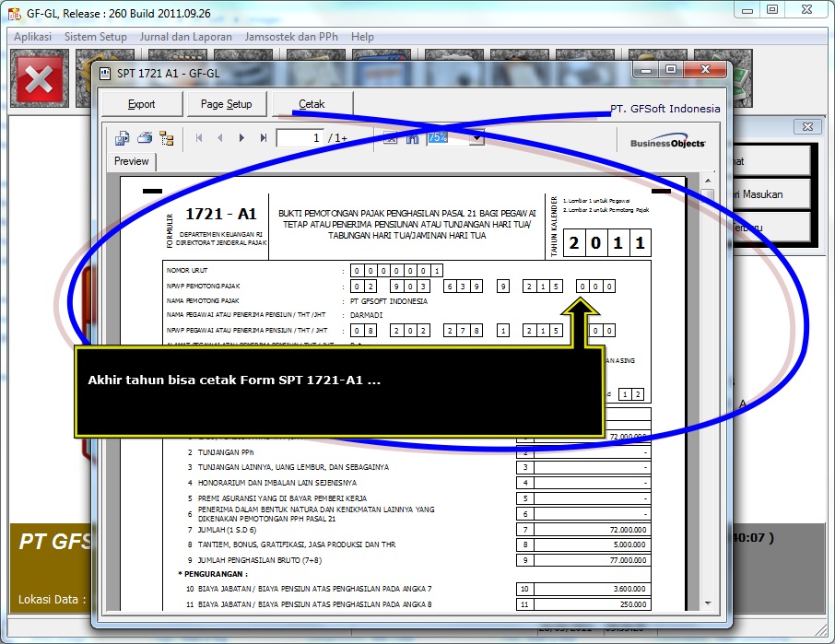
Task: Open the Aplikasi menu
Action: [x=32, y=37]
